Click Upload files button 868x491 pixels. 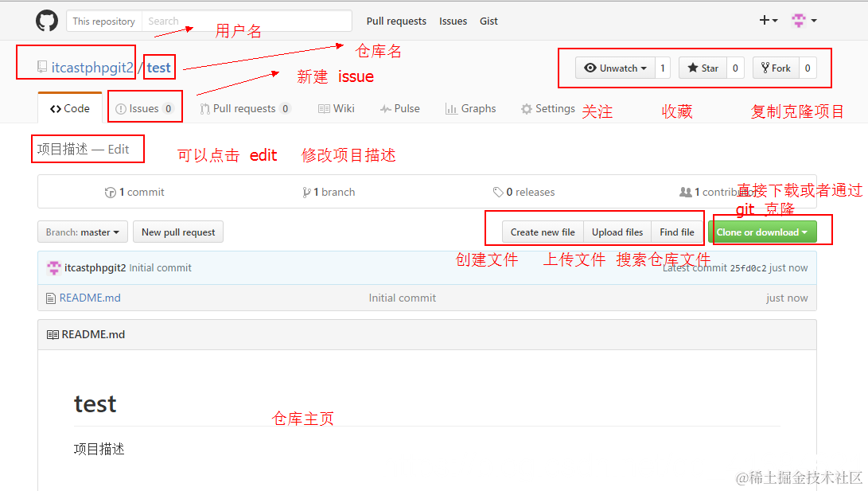[617, 232]
